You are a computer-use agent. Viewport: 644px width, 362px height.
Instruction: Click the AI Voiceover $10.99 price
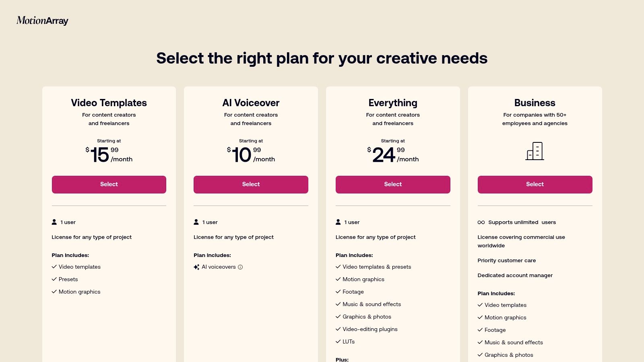click(251, 155)
